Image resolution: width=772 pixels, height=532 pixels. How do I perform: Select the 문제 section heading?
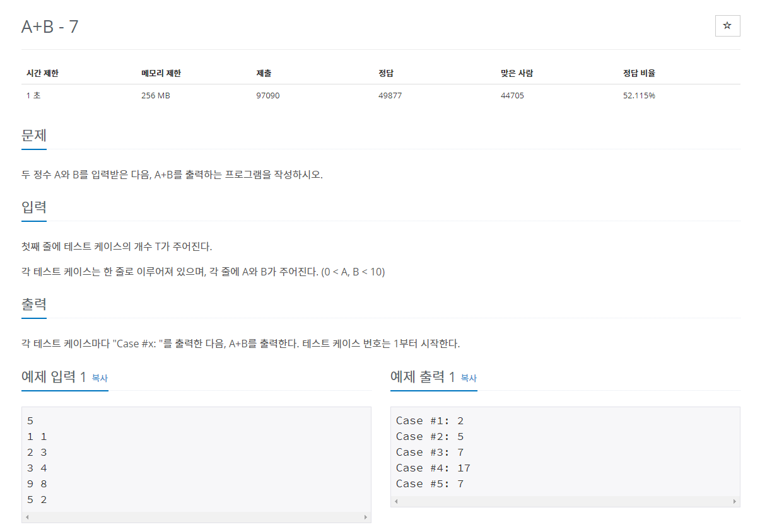tap(33, 136)
